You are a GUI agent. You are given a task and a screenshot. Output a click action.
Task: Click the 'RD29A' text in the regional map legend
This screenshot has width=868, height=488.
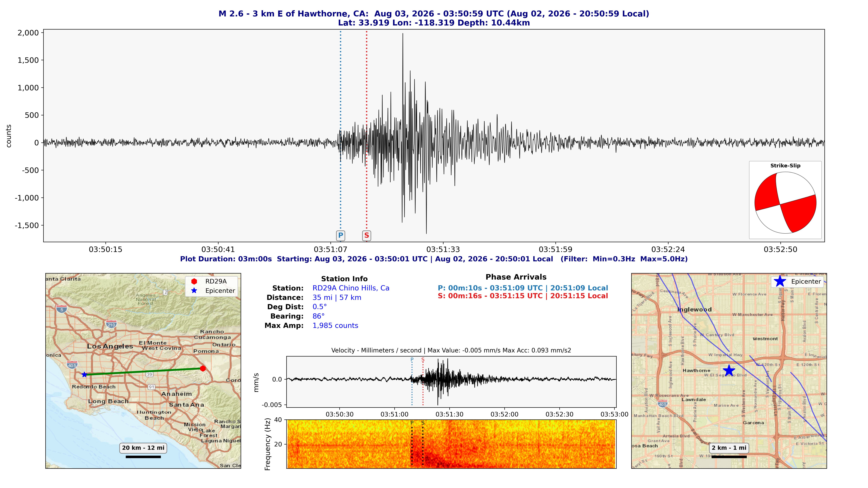pyautogui.click(x=216, y=282)
